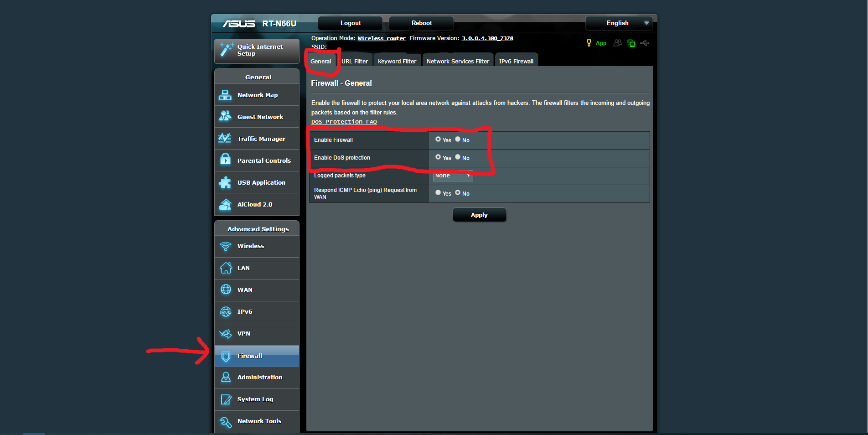Click the Reboot button

tap(420, 23)
